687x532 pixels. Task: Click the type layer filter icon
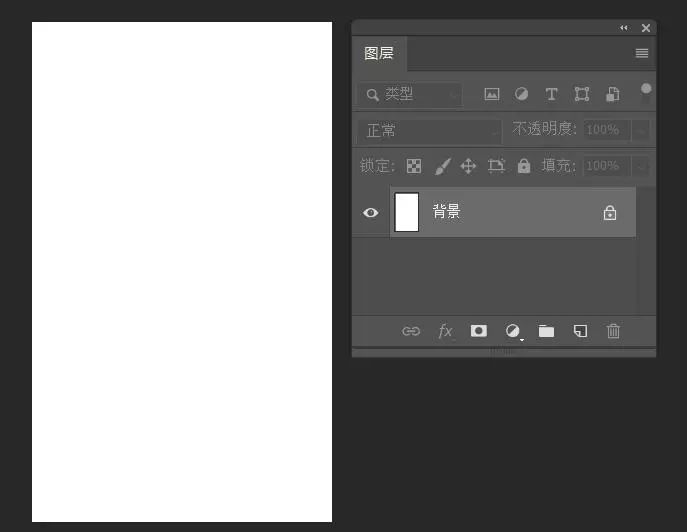551,94
